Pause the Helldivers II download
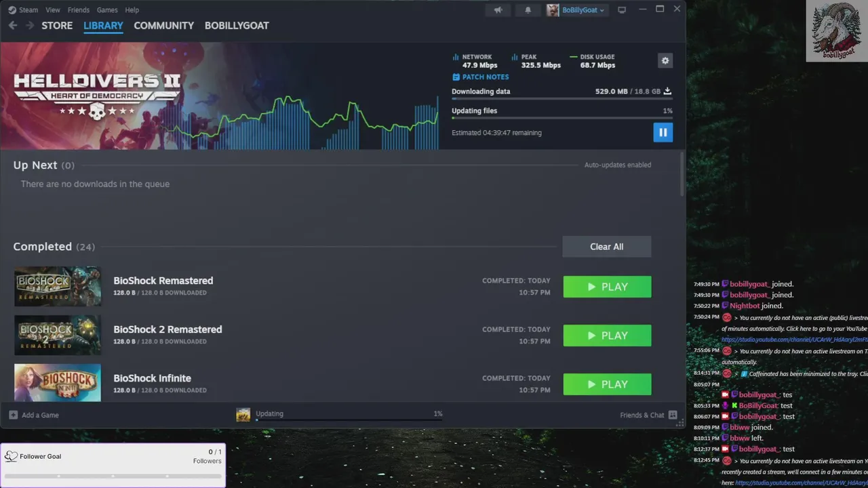 (663, 132)
